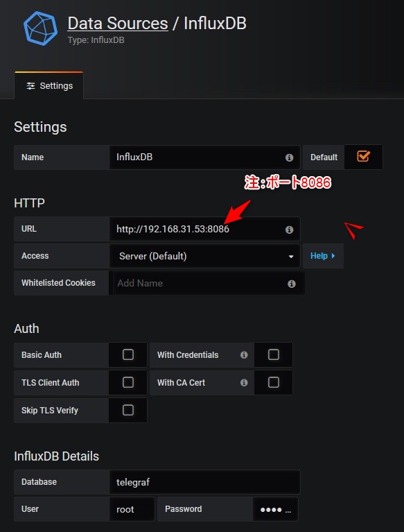
Task: Click the Database field containing telegraf
Action: pos(204,482)
